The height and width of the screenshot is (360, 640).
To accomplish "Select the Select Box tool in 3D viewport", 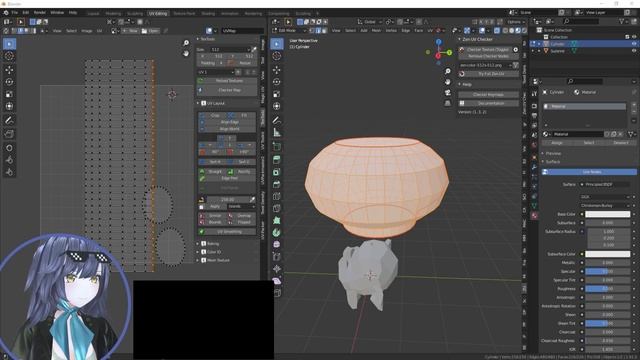I will [x=277, y=44].
